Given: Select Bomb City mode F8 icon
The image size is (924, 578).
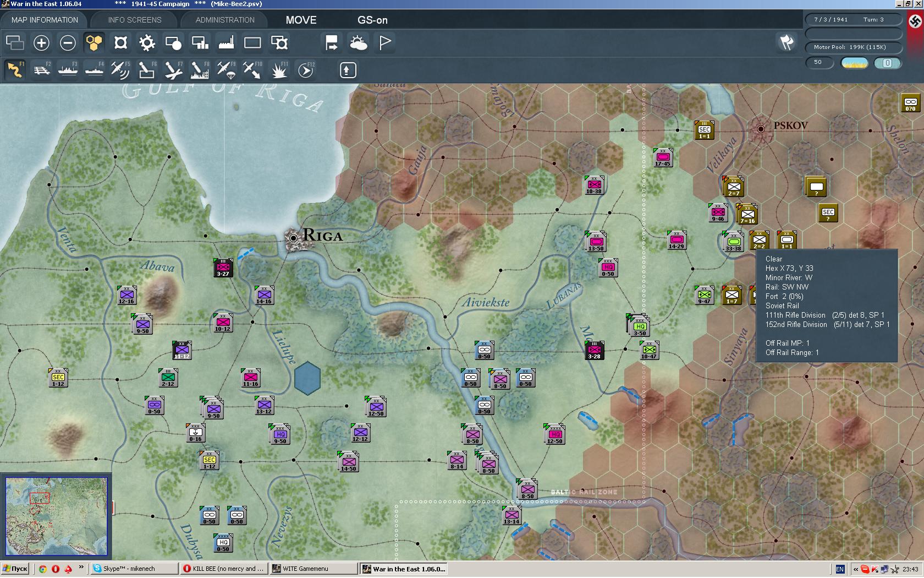Looking at the screenshot, I should [200, 70].
